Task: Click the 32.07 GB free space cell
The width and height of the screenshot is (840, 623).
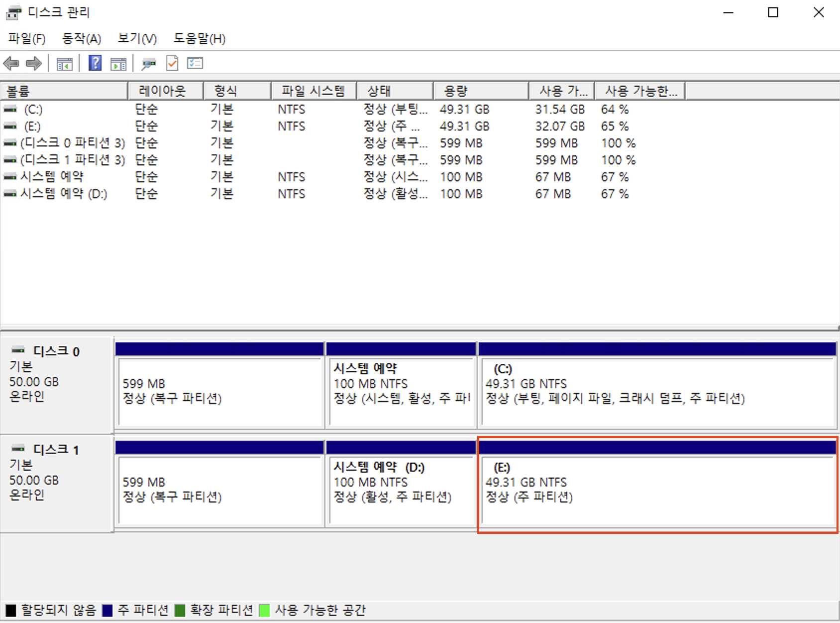Action: coord(560,126)
